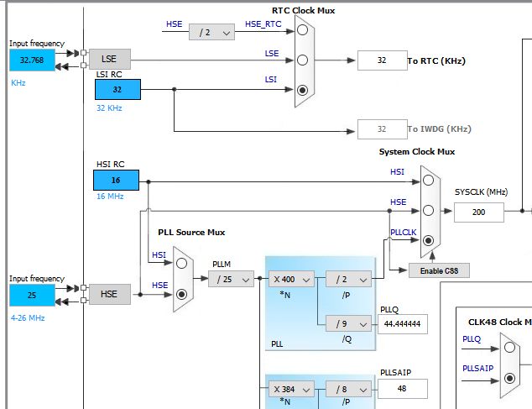Open the PLL /2 P divider dropdown

[x=348, y=279]
